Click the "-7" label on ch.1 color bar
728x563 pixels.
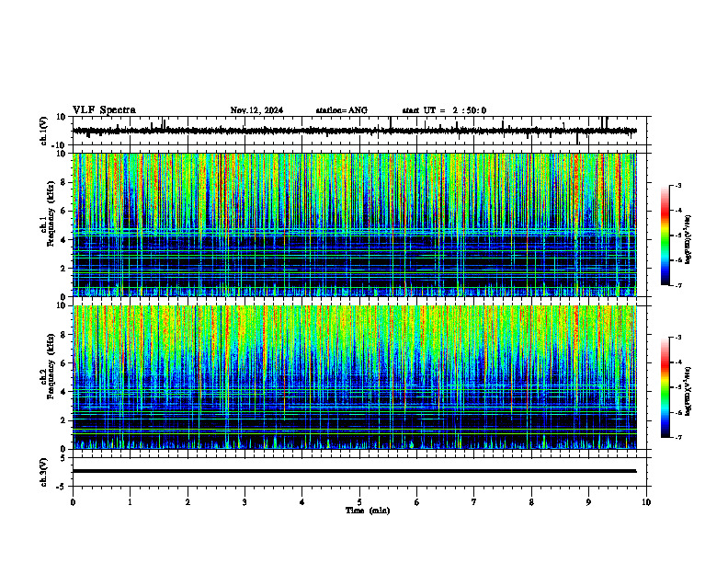[677, 285]
